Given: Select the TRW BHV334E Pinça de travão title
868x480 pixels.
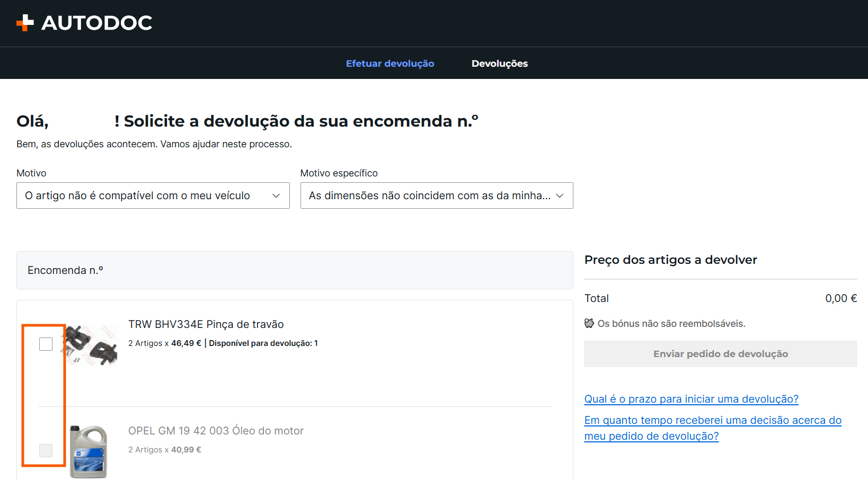Looking at the screenshot, I should [x=206, y=324].
